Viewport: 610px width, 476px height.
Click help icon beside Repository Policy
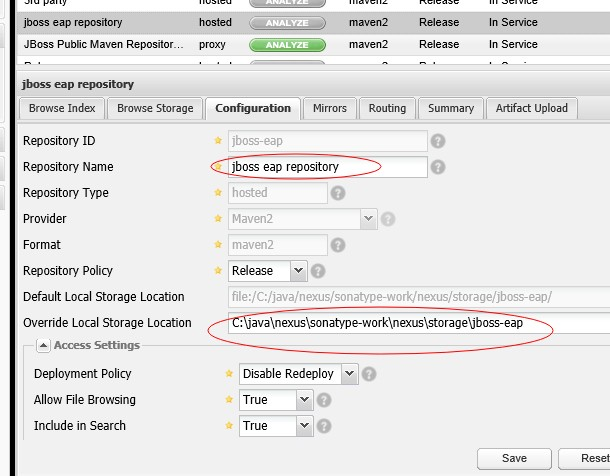pos(319,271)
